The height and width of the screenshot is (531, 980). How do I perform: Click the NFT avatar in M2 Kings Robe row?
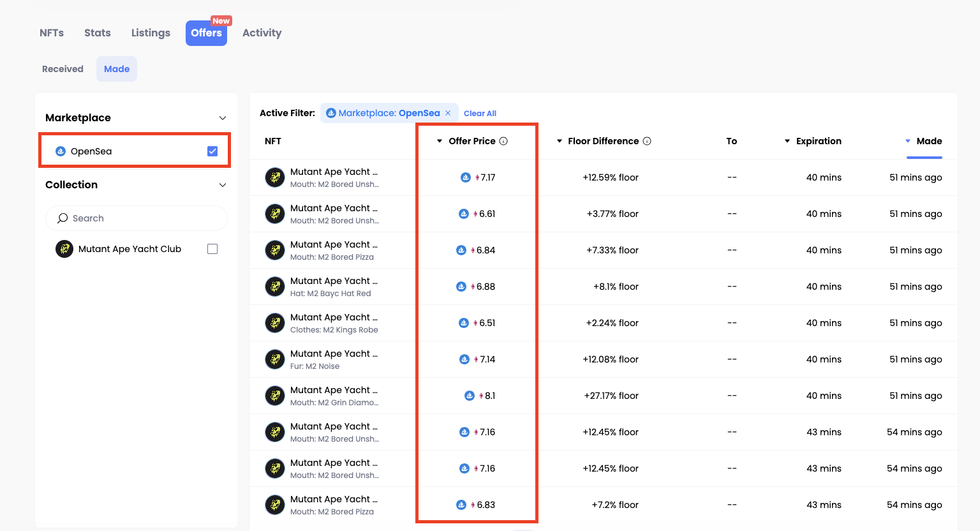point(275,323)
